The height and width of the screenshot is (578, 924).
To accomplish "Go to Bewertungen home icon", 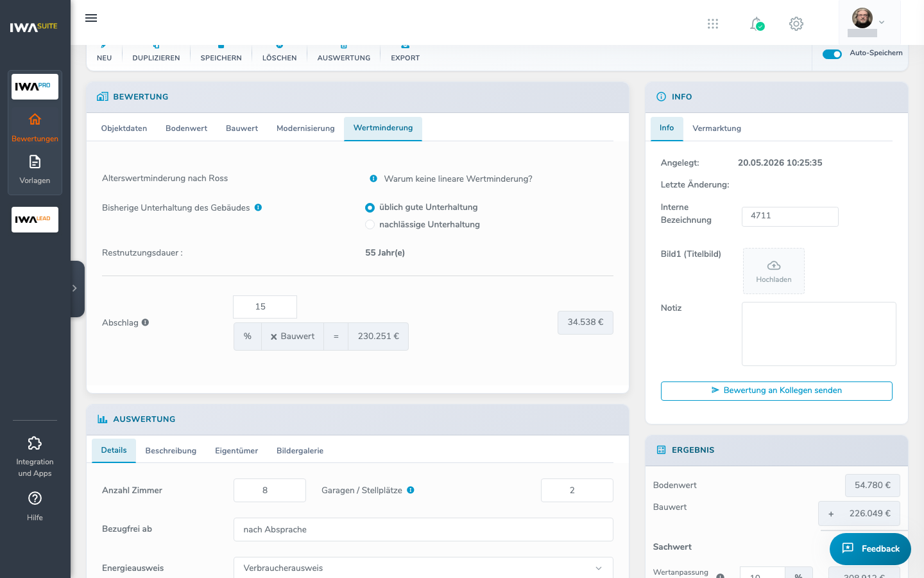I will pos(35,119).
